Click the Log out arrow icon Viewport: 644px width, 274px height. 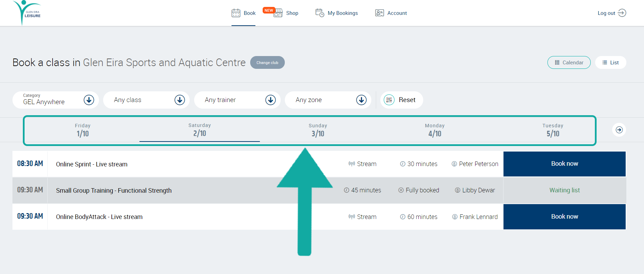[622, 13]
